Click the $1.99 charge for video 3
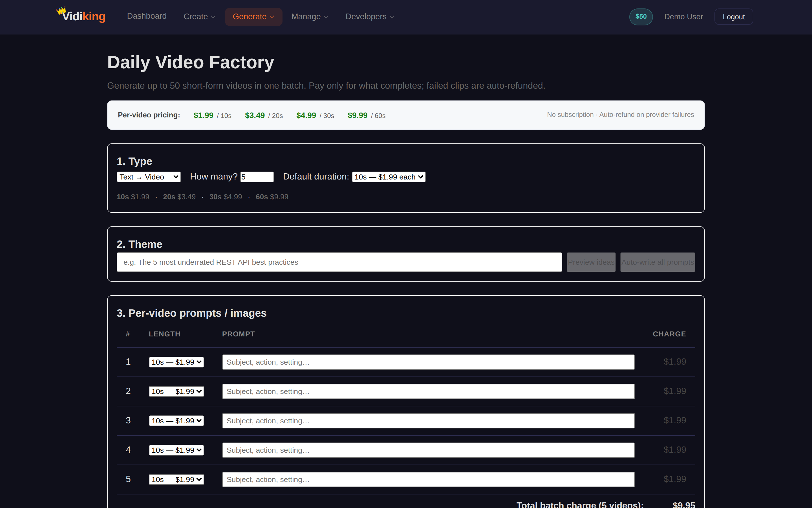 pos(674,420)
